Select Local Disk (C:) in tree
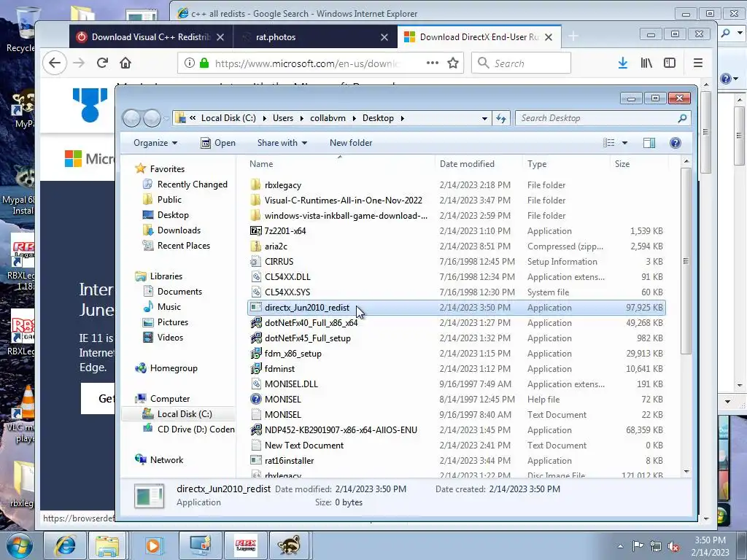Viewport: 747px width, 560px height. (x=177, y=414)
